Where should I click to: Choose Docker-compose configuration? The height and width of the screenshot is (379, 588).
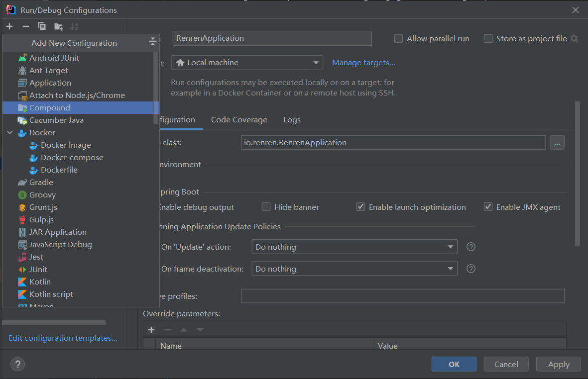[x=81, y=157]
